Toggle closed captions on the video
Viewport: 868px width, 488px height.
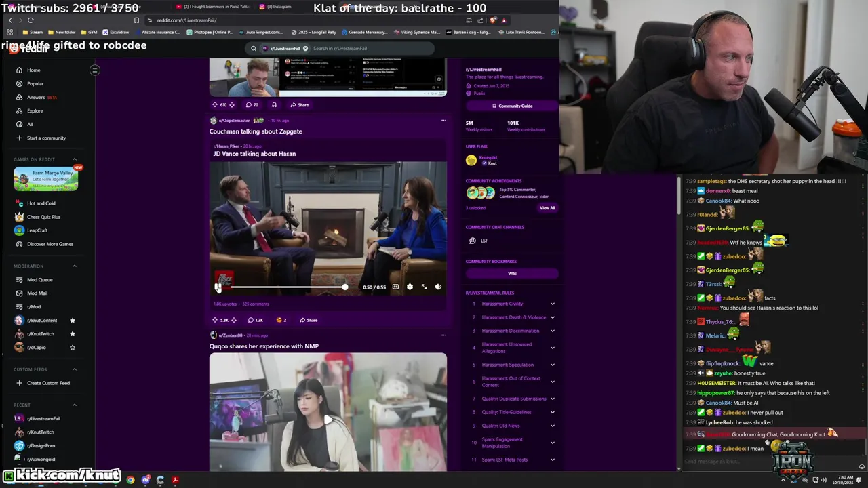pos(395,287)
